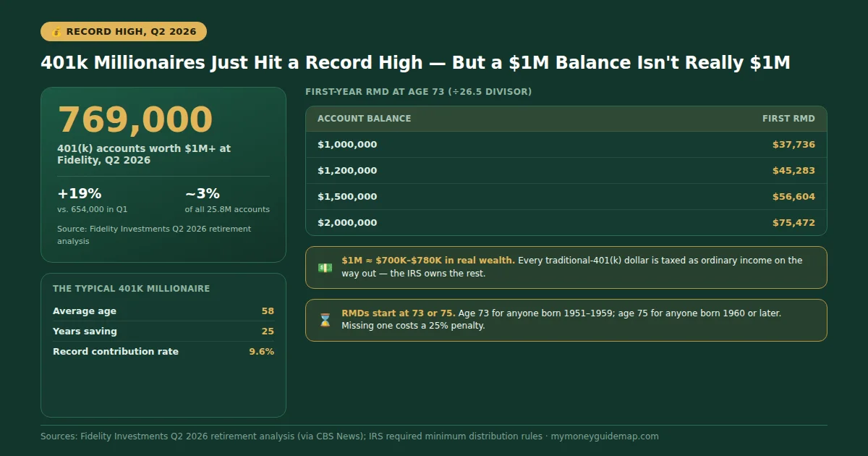Click the 'ACCOUNT BALANCE' column header
Viewport: 868px width, 456px height.
click(365, 119)
